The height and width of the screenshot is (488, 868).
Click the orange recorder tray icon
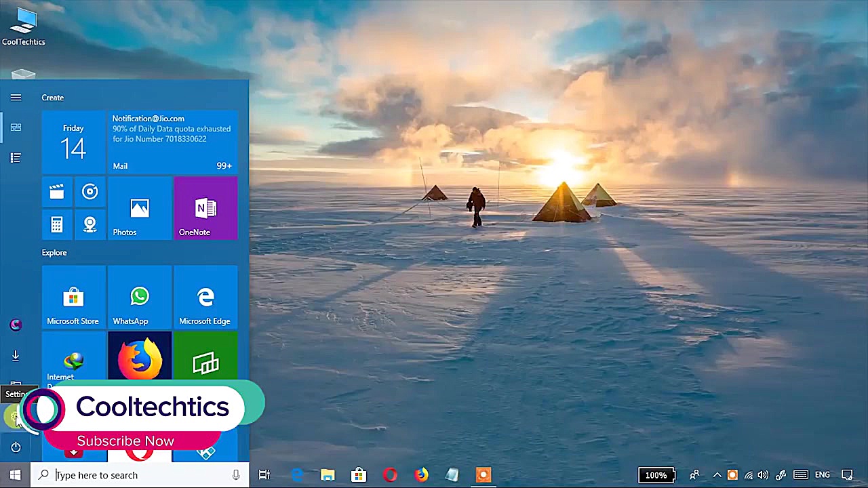[732, 475]
